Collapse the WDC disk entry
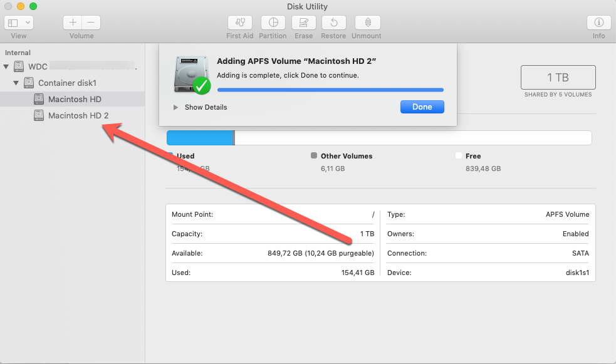Image resolution: width=616 pixels, height=364 pixels. (x=6, y=66)
